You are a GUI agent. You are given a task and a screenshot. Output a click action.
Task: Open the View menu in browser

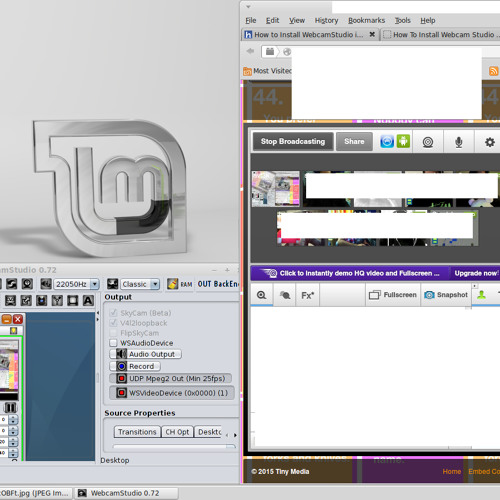pyautogui.click(x=297, y=21)
